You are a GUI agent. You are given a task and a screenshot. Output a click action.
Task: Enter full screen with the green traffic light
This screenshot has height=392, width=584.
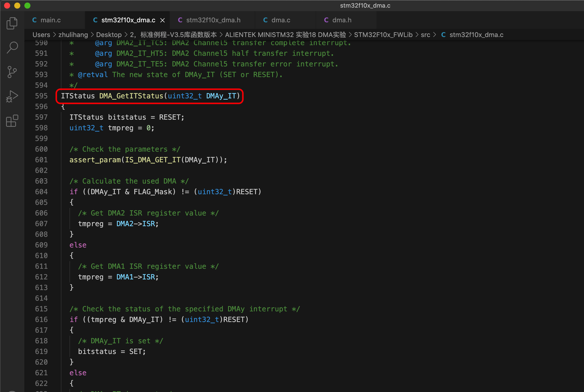[x=27, y=5]
